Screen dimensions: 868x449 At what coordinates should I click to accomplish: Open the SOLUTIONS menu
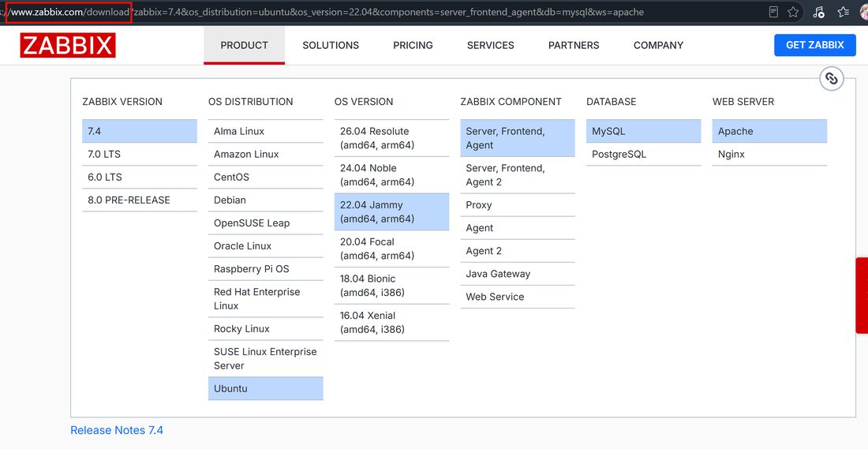[x=331, y=46]
